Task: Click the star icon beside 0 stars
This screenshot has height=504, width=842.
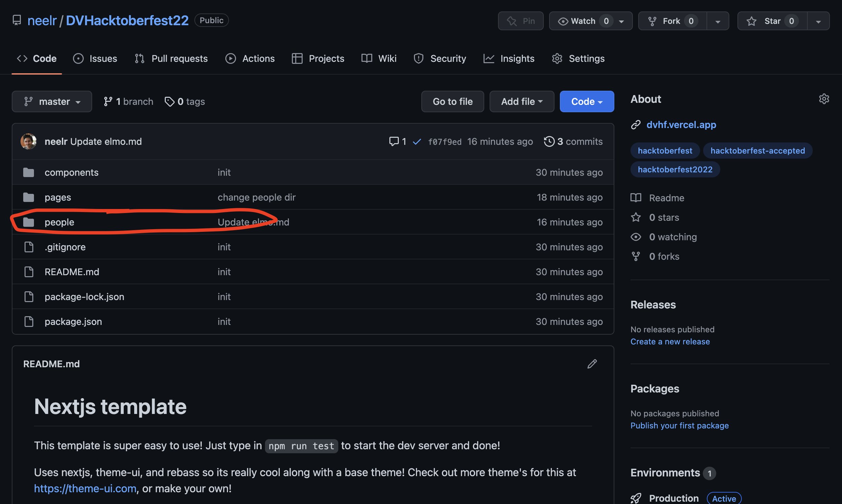Action: (x=636, y=217)
